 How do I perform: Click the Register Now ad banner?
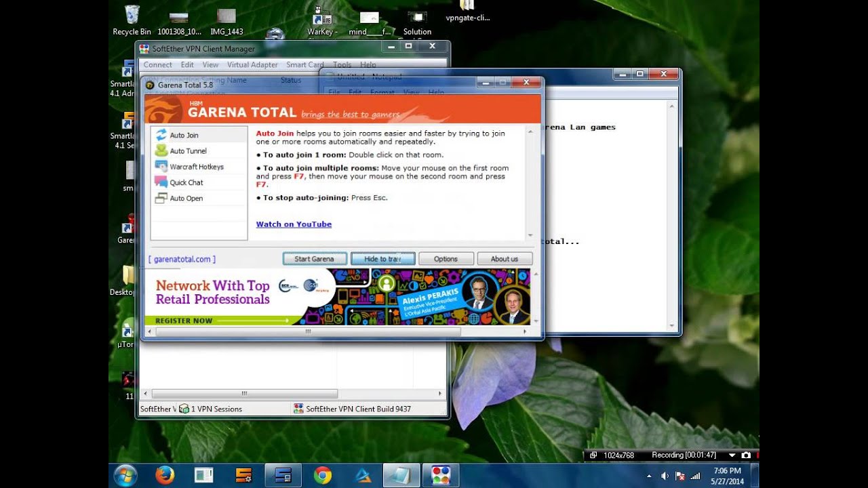click(337, 297)
